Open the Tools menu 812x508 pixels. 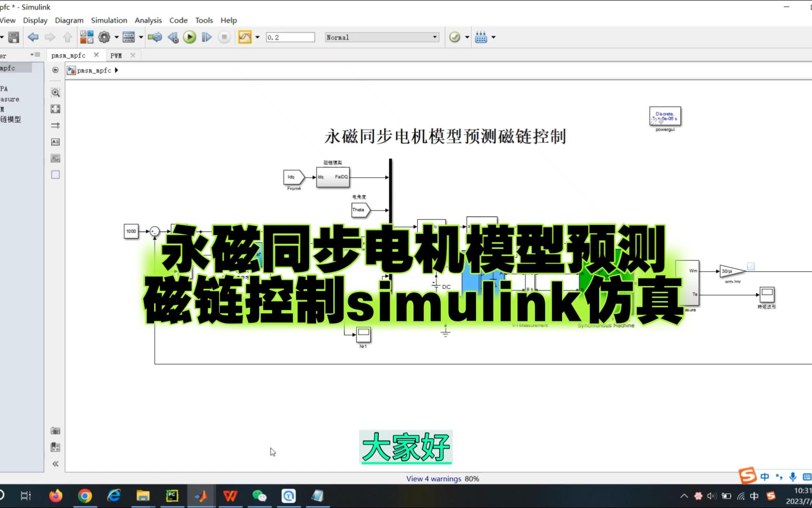tap(204, 20)
